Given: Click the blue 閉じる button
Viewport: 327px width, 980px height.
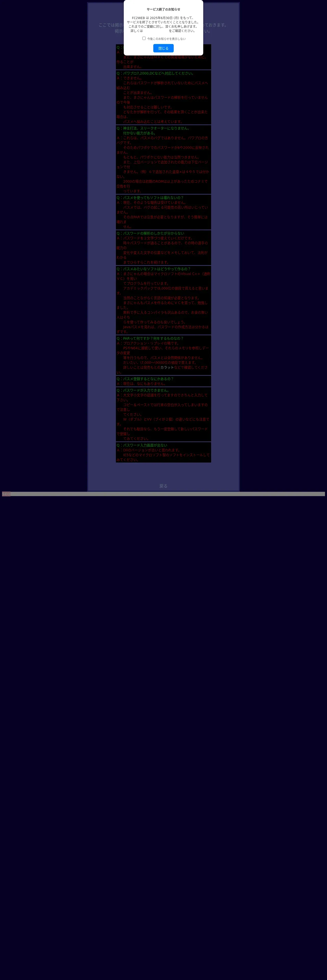Looking at the screenshot, I should pyautogui.click(x=163, y=48).
